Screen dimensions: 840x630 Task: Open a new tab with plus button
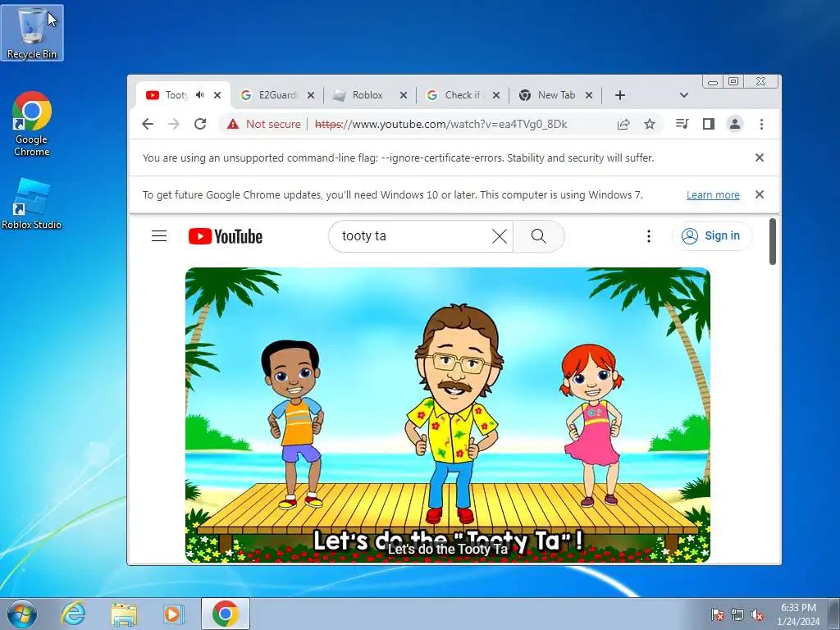(620, 95)
